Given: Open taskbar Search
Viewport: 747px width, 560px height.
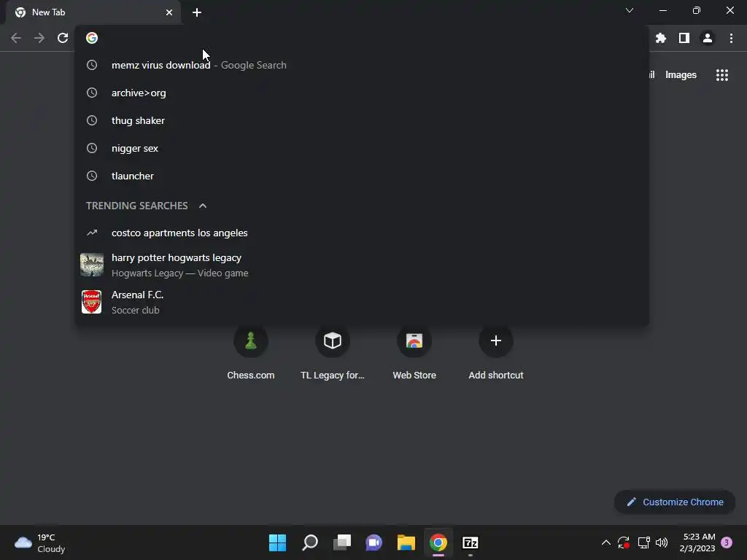Looking at the screenshot, I should point(309,542).
